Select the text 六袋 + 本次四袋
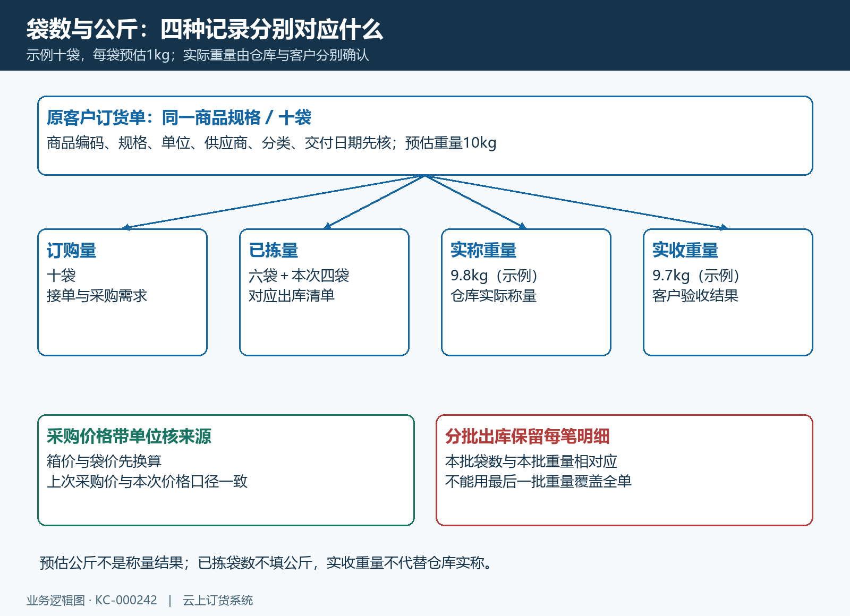Screen dimensions: 850x616 click(x=299, y=276)
